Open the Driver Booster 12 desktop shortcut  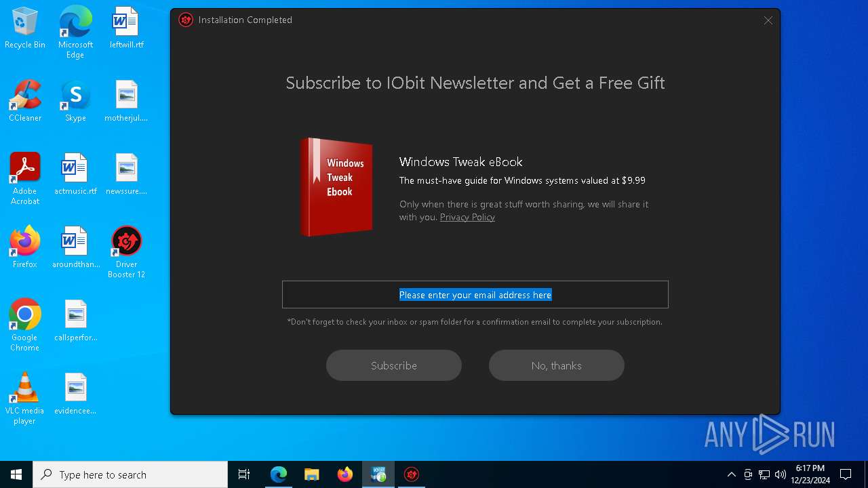127,252
